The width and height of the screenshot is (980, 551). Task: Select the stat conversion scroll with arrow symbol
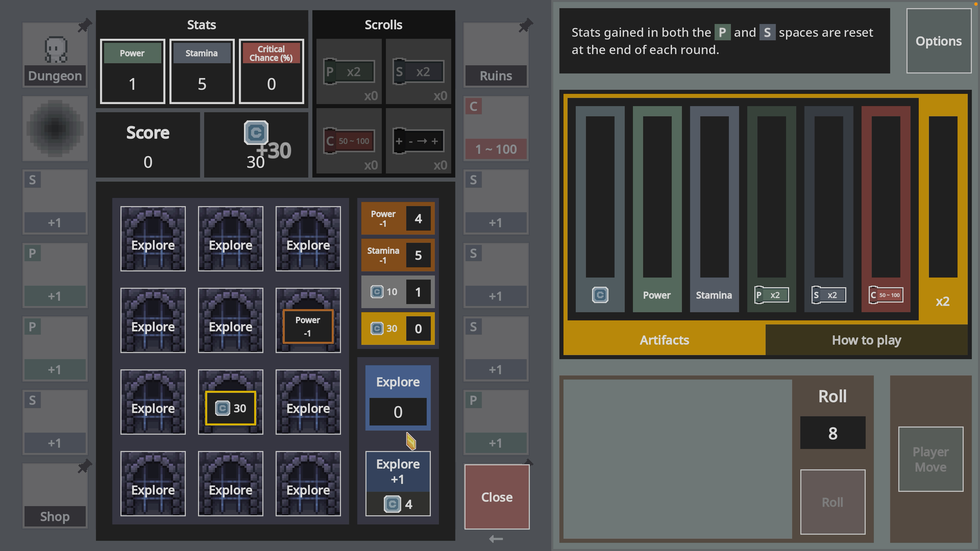pyautogui.click(x=419, y=140)
